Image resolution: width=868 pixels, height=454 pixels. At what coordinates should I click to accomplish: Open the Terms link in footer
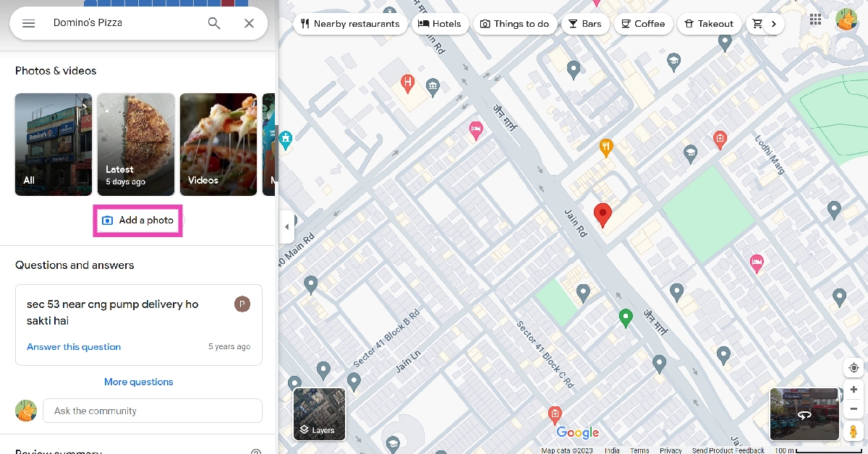[x=639, y=450]
